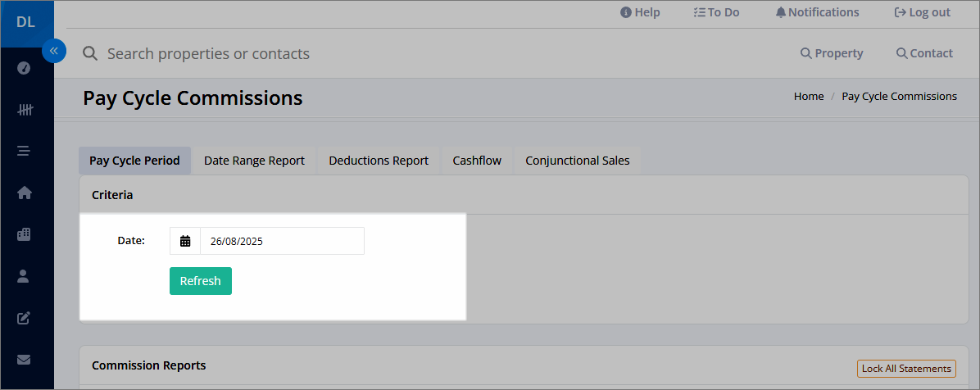Open the envelope mail icon in the sidebar

[x=24, y=360]
